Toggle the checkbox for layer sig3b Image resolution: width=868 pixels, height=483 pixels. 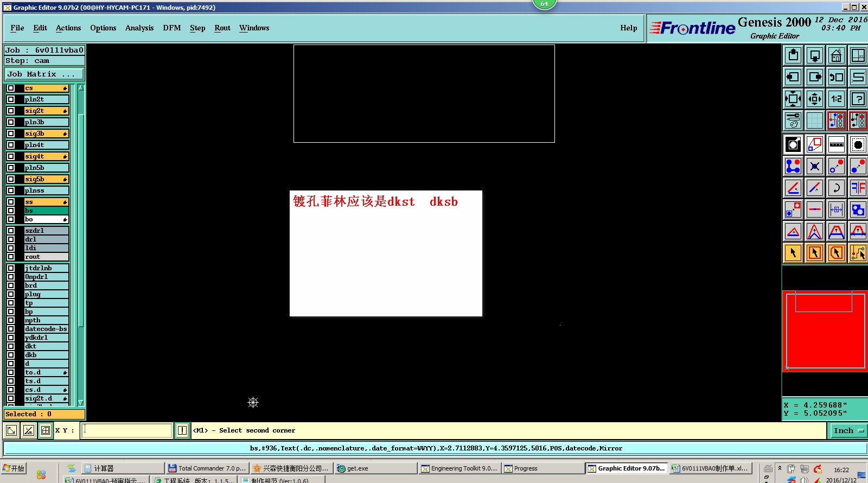pos(11,134)
